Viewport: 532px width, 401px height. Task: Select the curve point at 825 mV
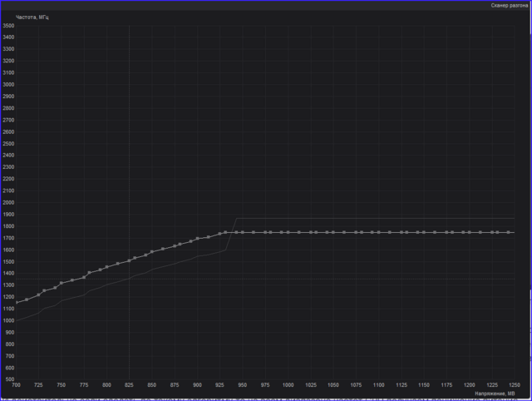pos(129,260)
